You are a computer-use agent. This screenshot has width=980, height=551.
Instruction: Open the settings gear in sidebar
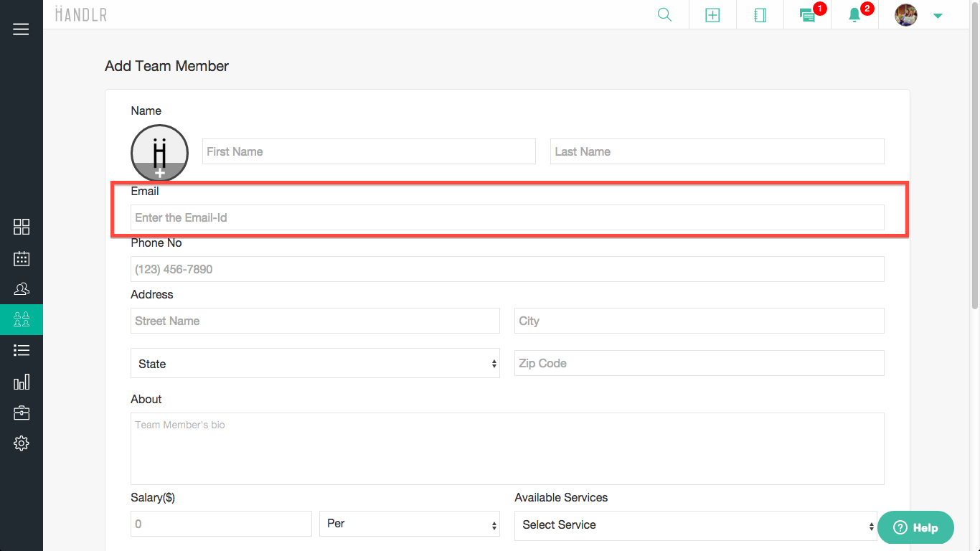tap(22, 443)
